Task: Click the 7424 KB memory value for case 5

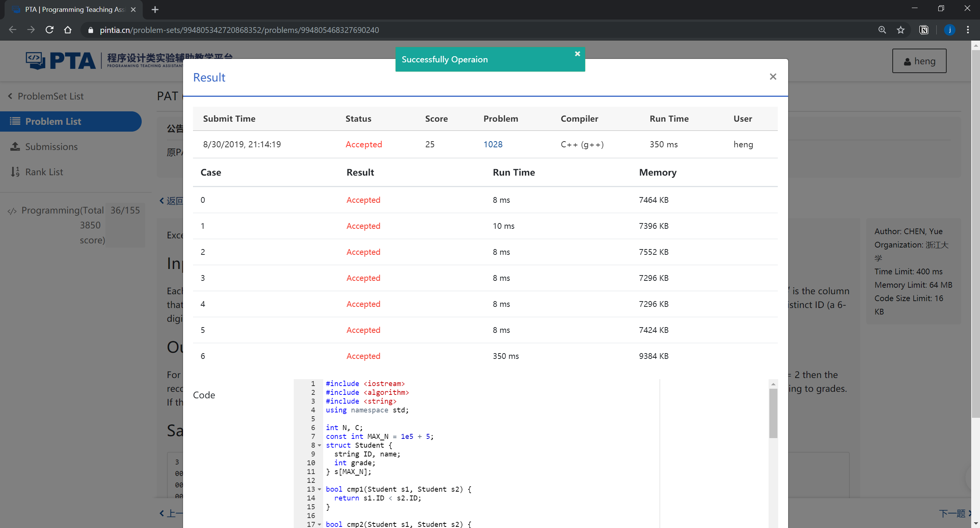Action: [654, 330]
